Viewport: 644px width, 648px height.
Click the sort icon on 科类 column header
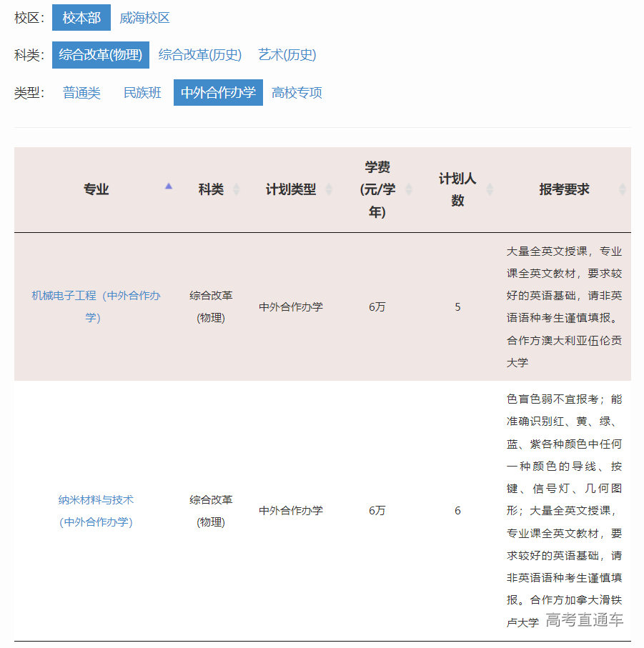click(236, 187)
